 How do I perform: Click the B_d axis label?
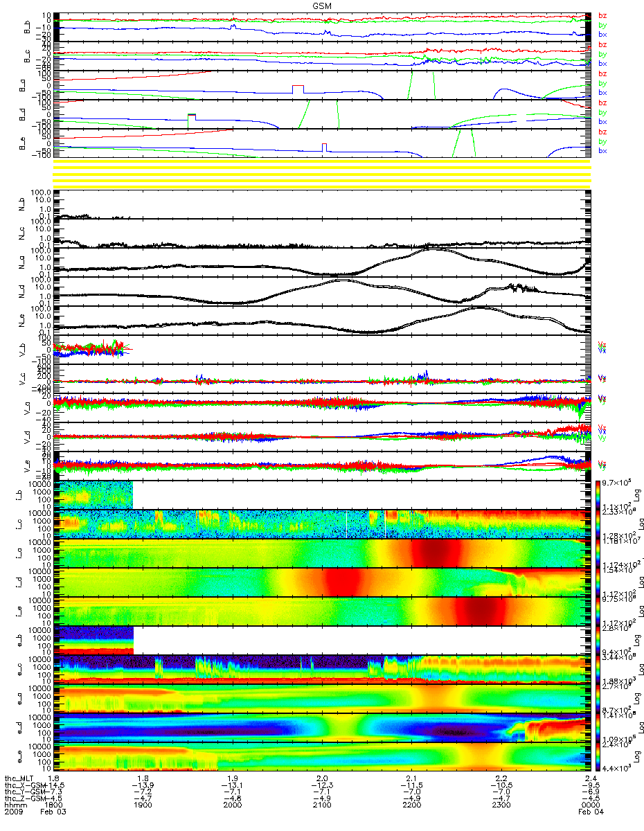point(23,114)
